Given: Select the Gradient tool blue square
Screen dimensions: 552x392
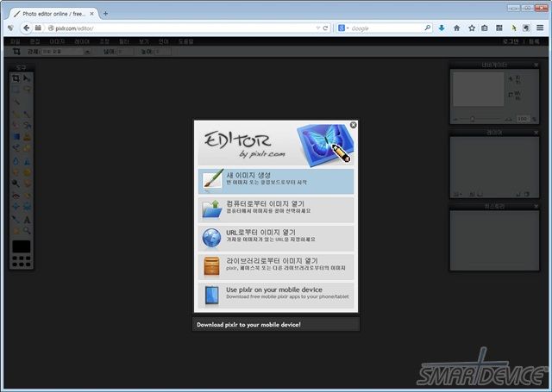Looking at the screenshot, I should (16, 137).
